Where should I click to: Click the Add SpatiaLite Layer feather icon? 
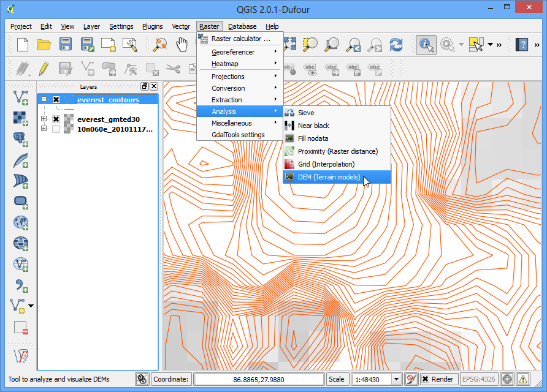(21, 160)
